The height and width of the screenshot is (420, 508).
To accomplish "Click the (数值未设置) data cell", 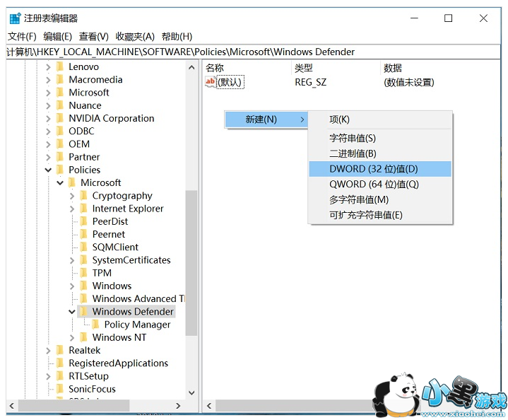I will (409, 83).
